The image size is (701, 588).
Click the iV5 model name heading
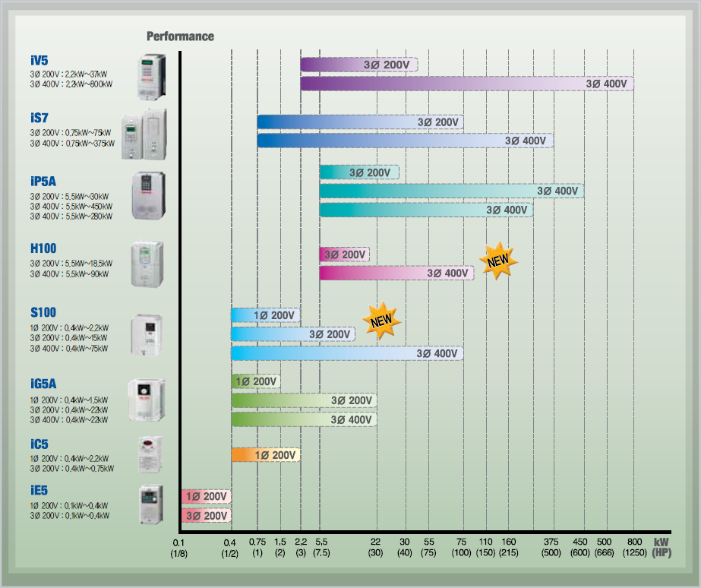tap(40, 59)
